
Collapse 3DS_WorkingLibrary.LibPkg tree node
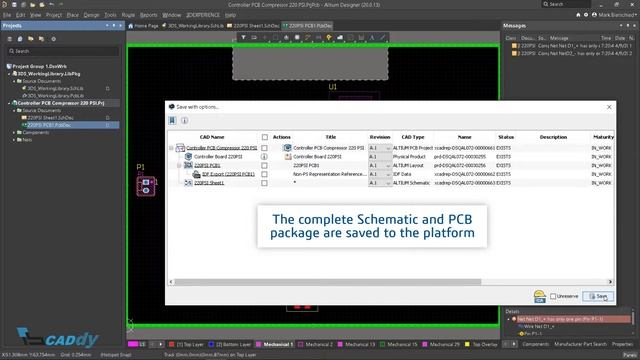tap(9, 74)
